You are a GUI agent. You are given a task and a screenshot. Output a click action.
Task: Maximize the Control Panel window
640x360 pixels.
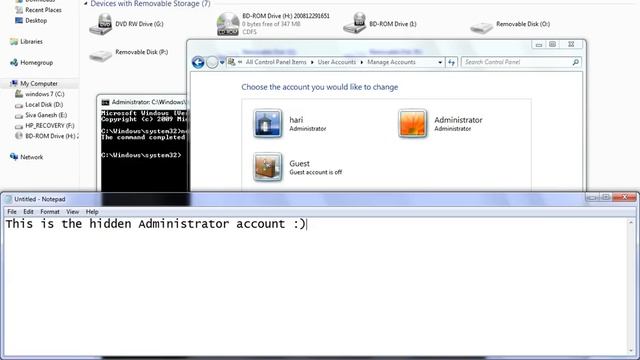coord(552,44)
